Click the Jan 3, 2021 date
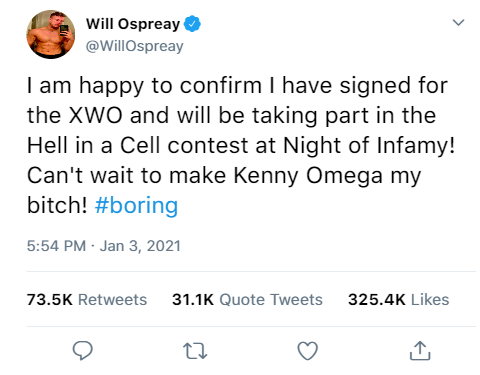 click(140, 246)
